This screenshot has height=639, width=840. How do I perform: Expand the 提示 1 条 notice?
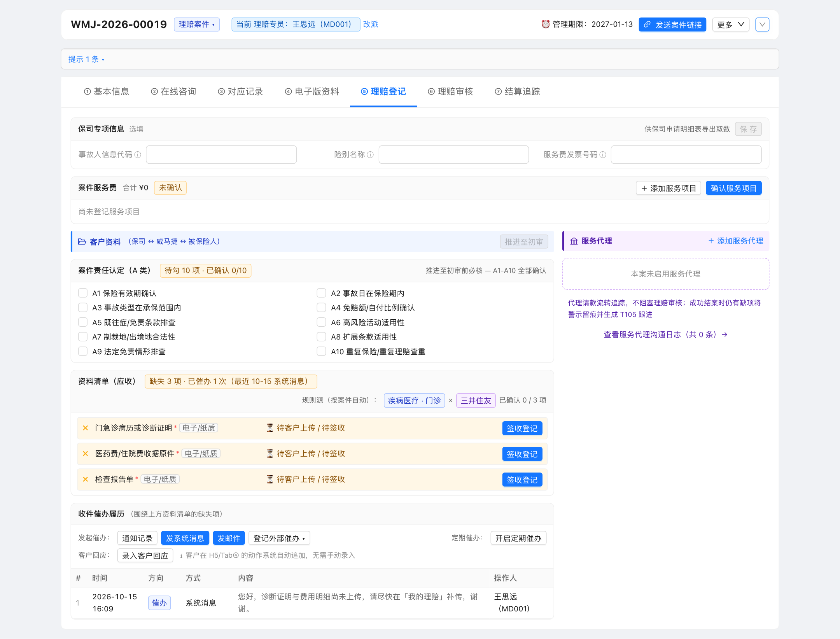coord(86,59)
